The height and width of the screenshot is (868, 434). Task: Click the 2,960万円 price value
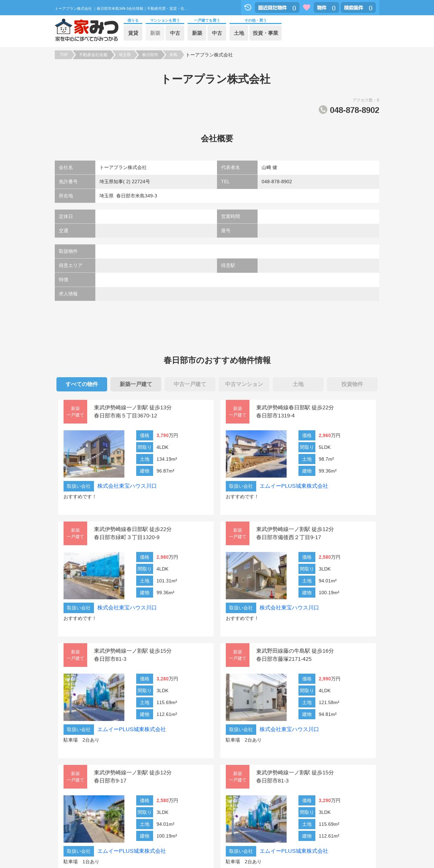pos(329,435)
